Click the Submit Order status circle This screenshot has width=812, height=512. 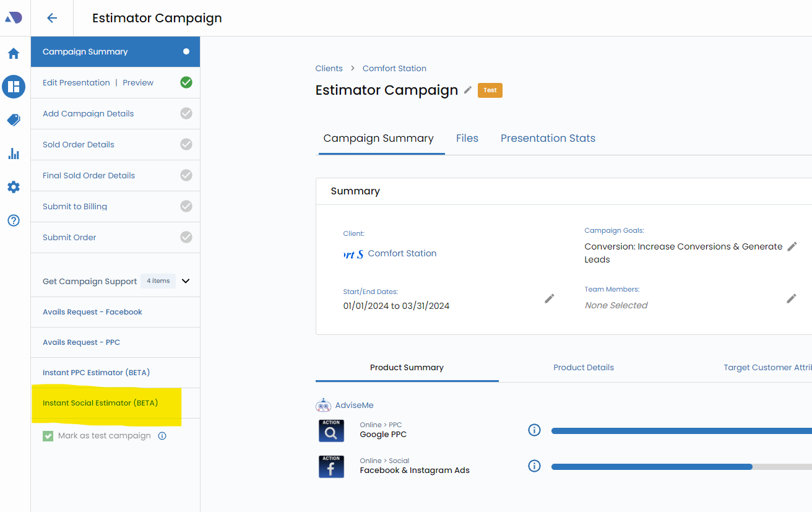click(x=186, y=237)
